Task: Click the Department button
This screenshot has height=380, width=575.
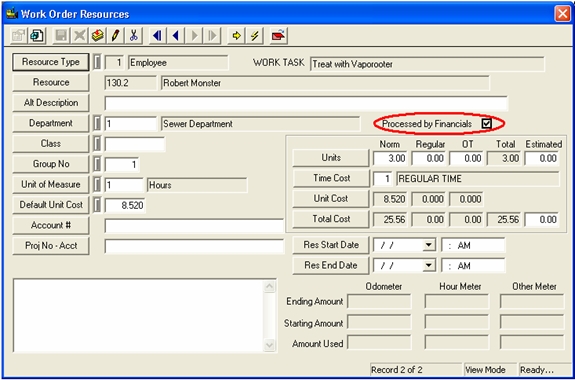Action: 51,124
